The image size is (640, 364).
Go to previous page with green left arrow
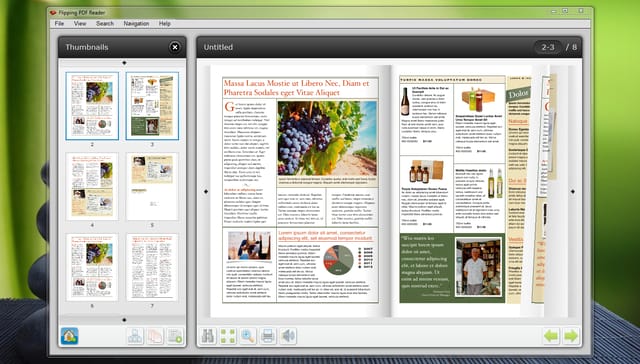coord(551,336)
